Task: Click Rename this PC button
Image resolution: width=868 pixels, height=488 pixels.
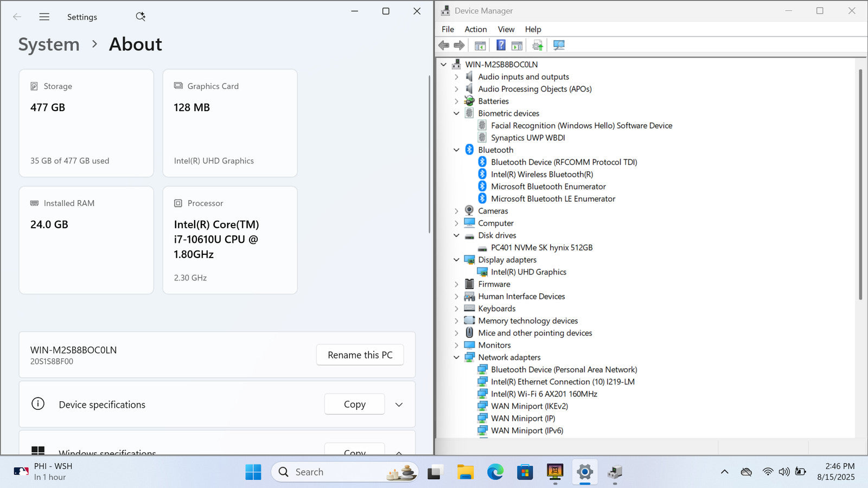Action: point(360,355)
